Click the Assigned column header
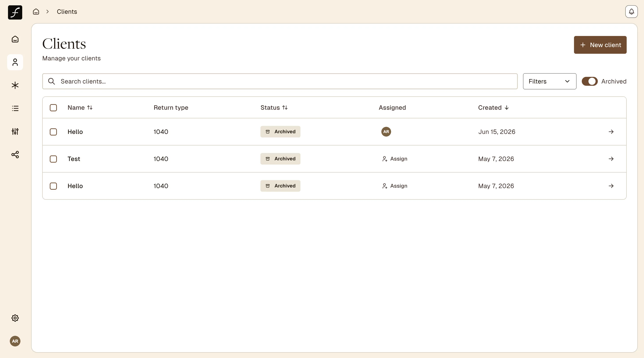 click(x=392, y=107)
